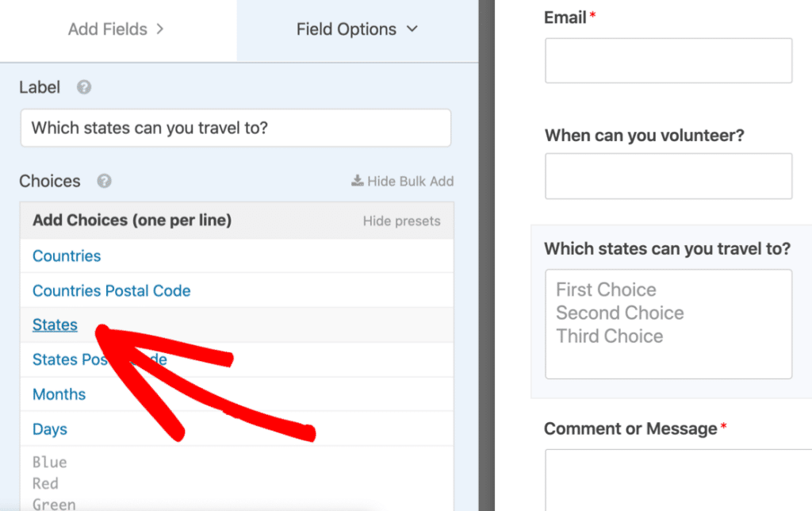Switch to the Add Fields tab
Image resolution: width=812 pixels, height=511 pixels.
tap(108, 29)
